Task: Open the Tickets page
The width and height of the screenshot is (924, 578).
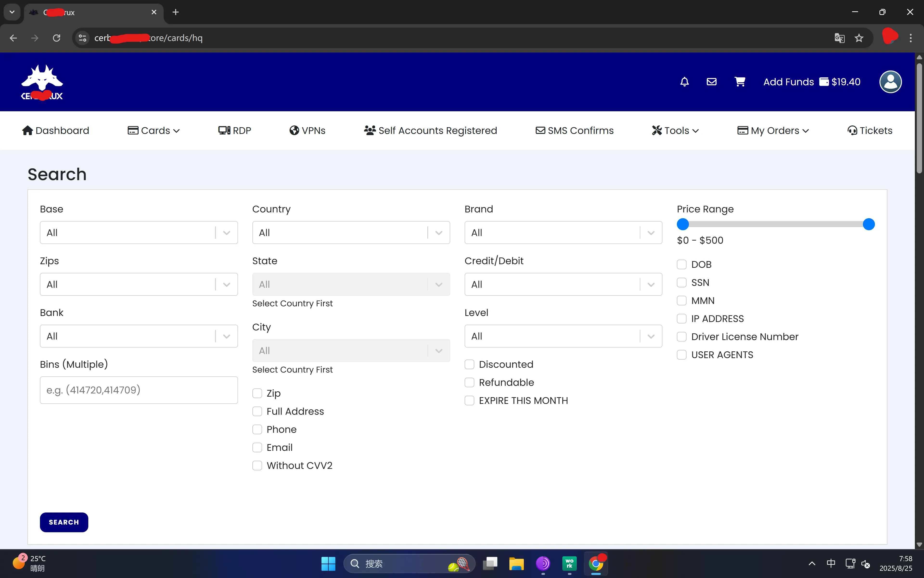Action: 869,130
